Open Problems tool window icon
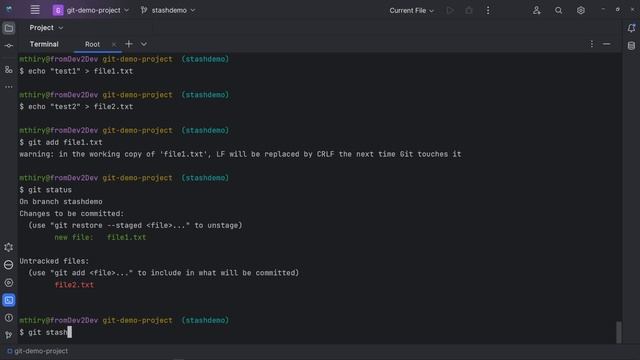640x360 pixels. point(9,318)
